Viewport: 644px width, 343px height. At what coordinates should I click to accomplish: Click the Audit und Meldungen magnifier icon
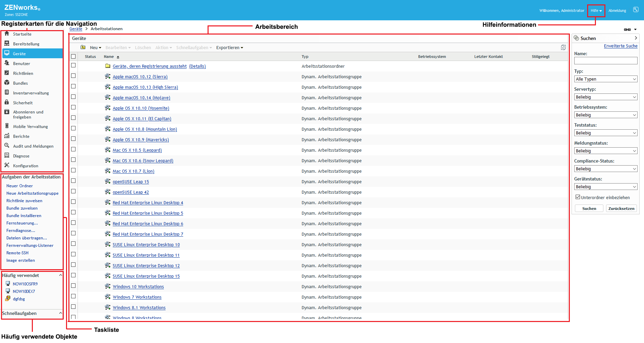tap(7, 146)
